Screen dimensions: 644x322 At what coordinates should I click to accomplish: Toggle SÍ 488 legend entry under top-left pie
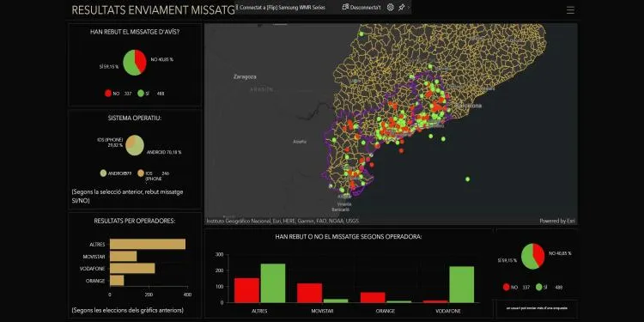click(x=151, y=94)
